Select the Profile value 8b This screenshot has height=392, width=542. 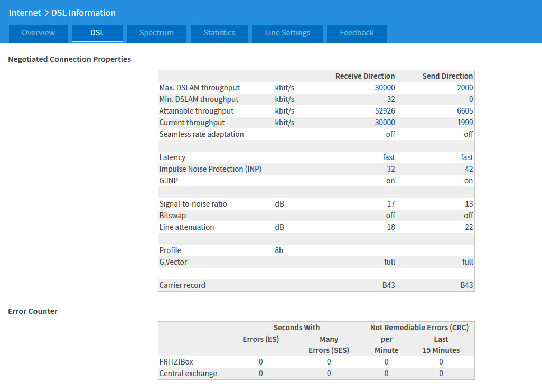click(279, 250)
